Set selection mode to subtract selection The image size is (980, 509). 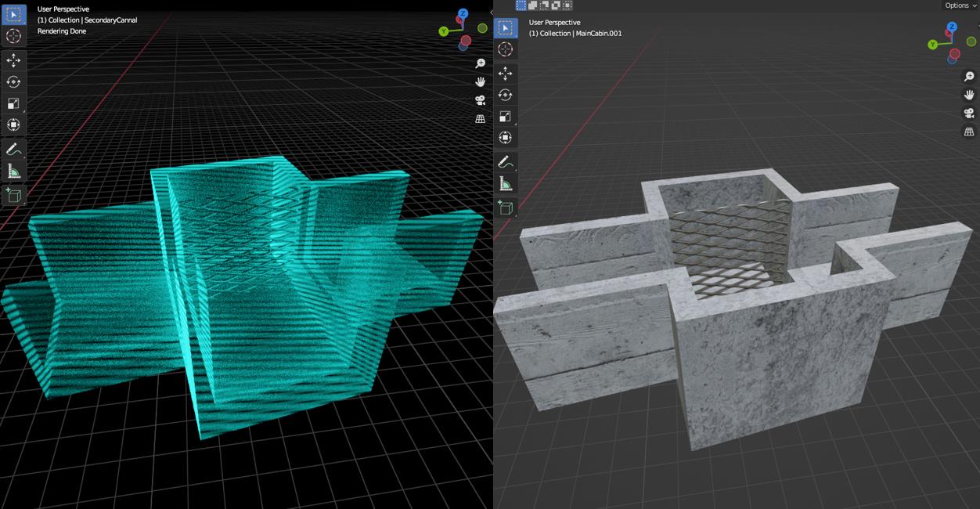click(x=544, y=5)
